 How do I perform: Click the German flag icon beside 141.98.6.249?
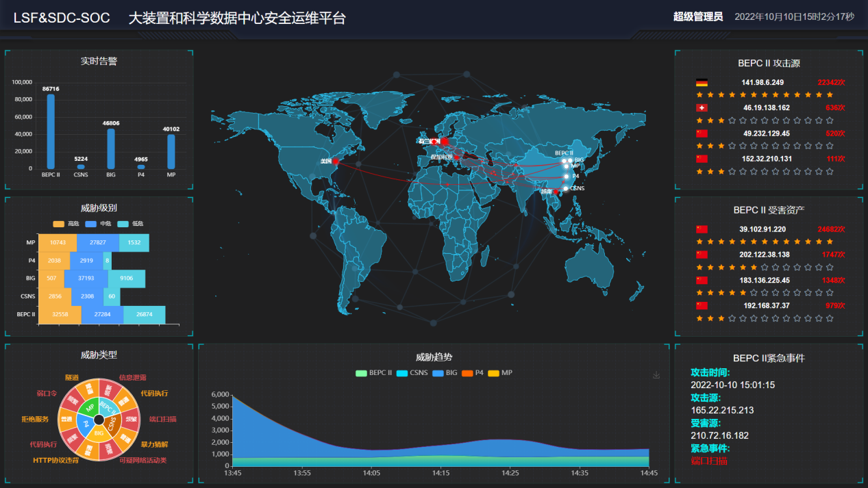(x=702, y=83)
